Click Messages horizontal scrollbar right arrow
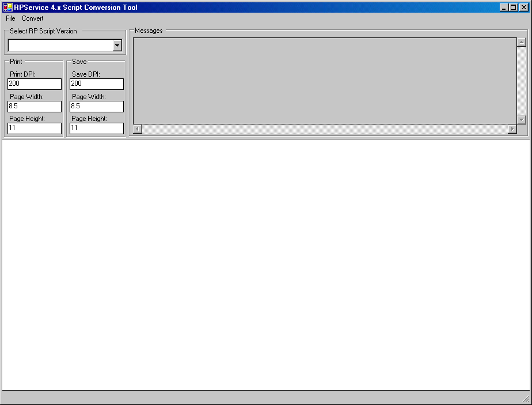The image size is (532, 405). (512, 129)
